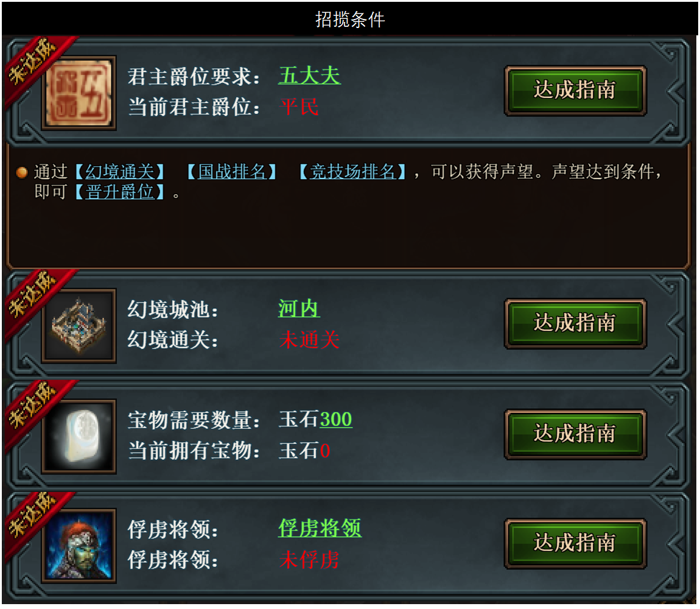This screenshot has height=609, width=700.
Task: Open 达成指南 for the jade treasure requirement
Action: [x=575, y=434]
